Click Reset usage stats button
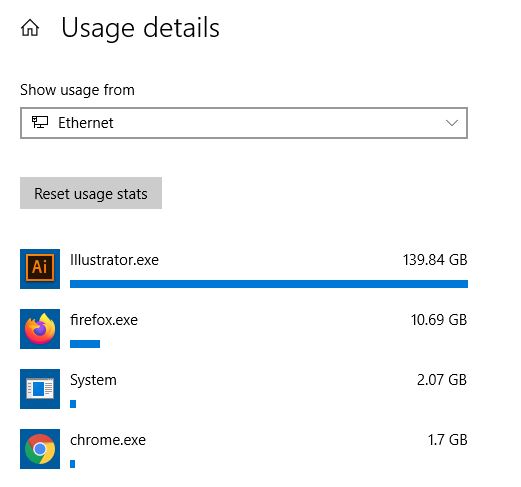 [x=91, y=193]
